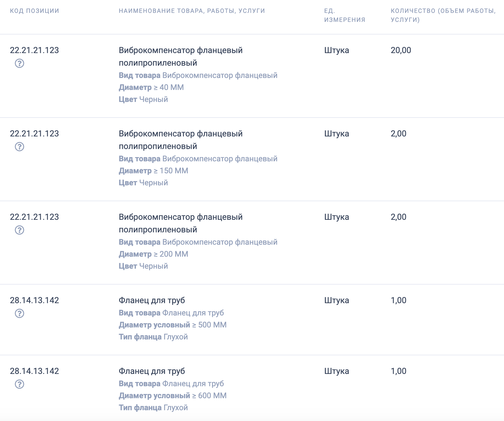The image size is (504, 421).
Task: Open help icon for the 150 MM vibrocompensator row
Action: (19, 147)
